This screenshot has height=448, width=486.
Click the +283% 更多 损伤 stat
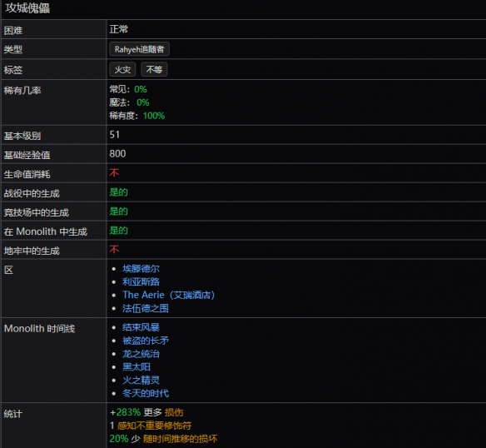(146, 413)
